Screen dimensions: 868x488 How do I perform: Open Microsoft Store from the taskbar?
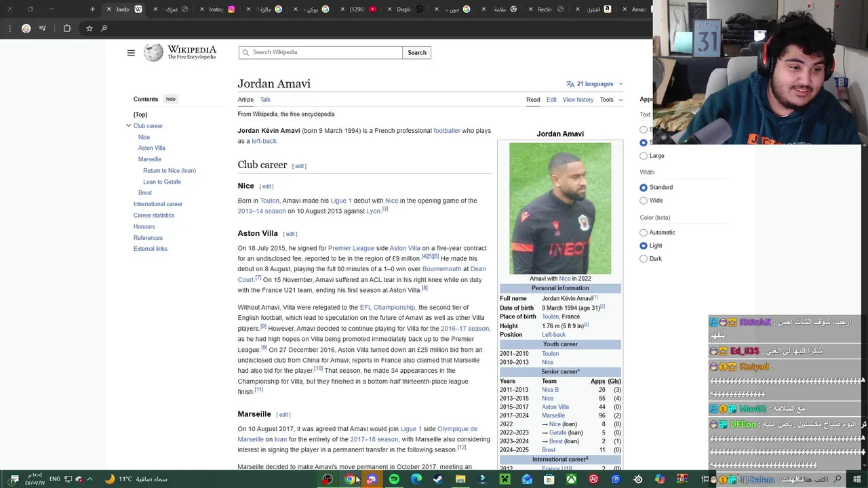tap(549, 479)
